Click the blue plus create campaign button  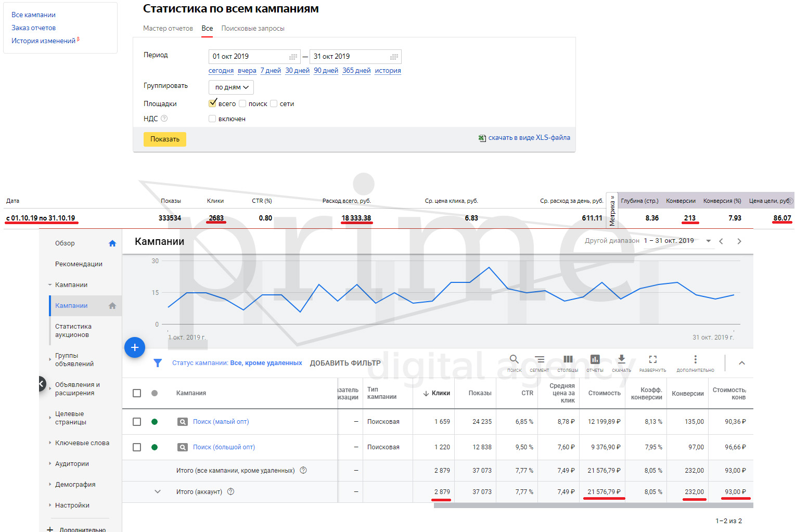[x=135, y=347]
